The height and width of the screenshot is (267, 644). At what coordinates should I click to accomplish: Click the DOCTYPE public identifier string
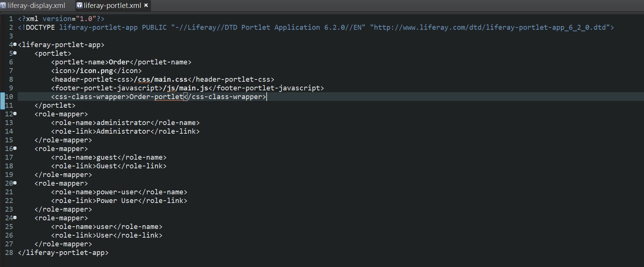[268, 27]
